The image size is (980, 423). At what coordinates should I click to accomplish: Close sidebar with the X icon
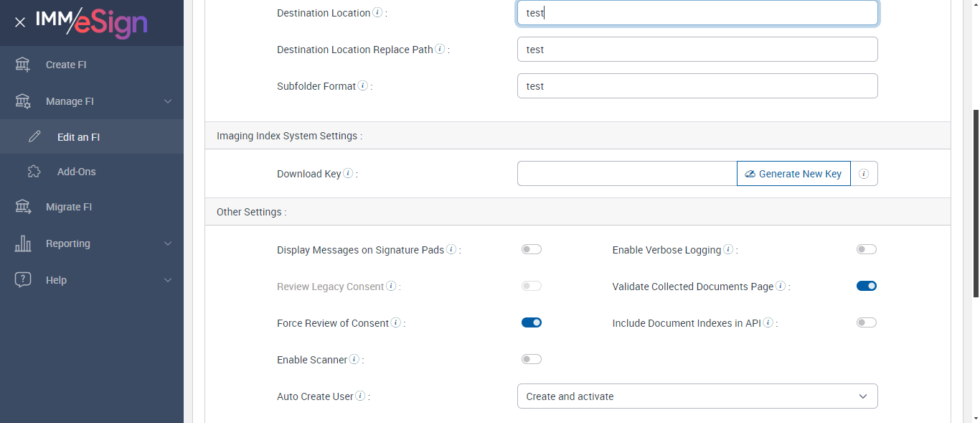tap(20, 22)
